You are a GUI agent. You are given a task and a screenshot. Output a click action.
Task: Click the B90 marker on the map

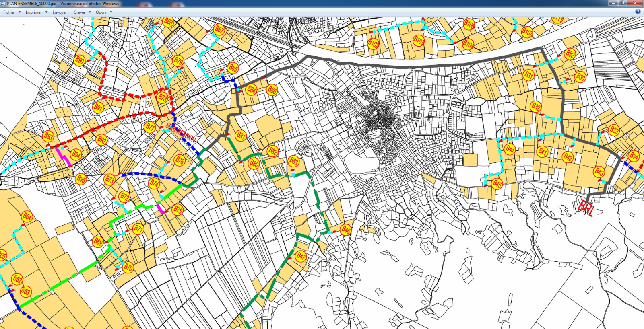pos(80,60)
